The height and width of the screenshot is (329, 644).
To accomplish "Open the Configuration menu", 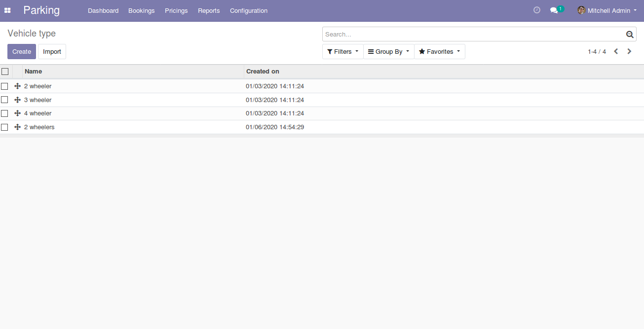I will [249, 10].
